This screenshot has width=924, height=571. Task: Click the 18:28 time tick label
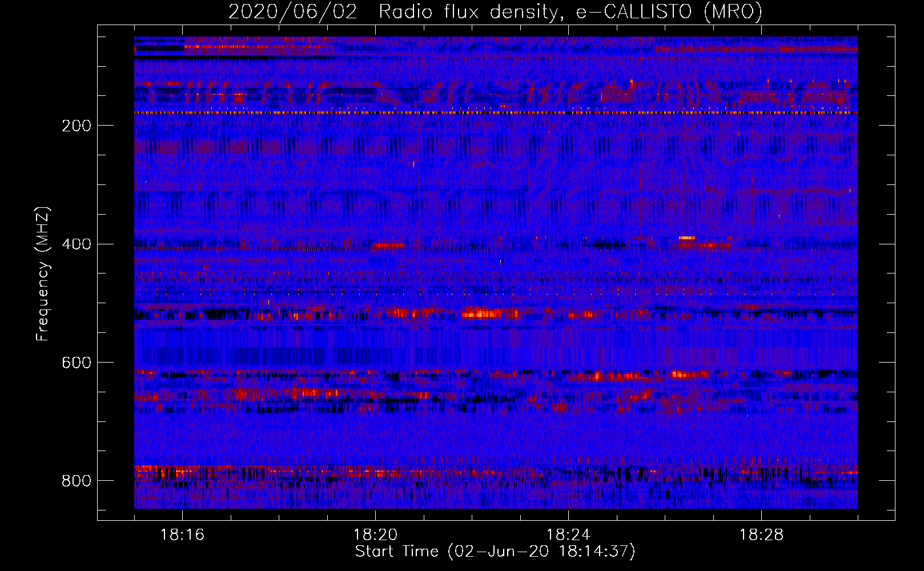click(761, 535)
